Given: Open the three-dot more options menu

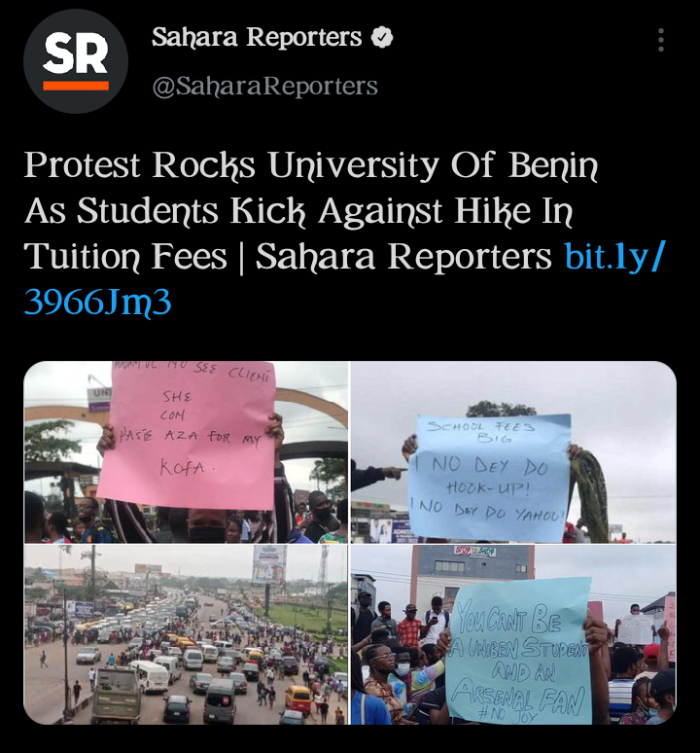Looking at the screenshot, I should tap(661, 39).
